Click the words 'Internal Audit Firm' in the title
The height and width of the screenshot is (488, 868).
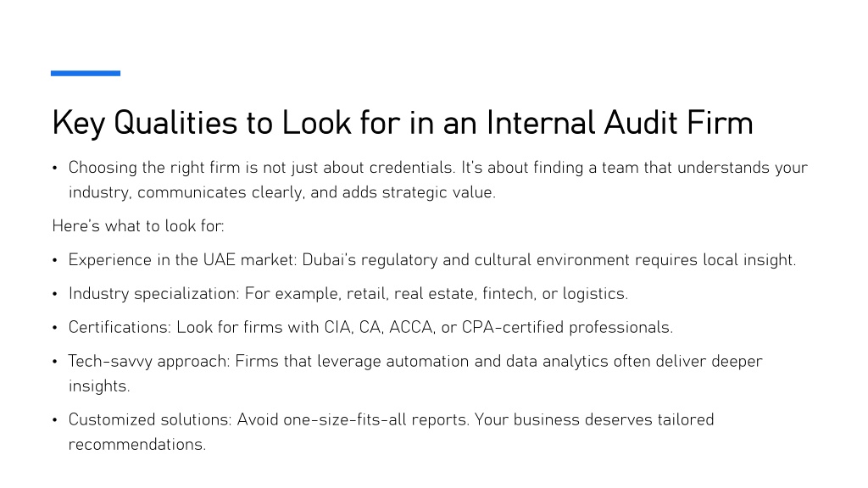[620, 122]
